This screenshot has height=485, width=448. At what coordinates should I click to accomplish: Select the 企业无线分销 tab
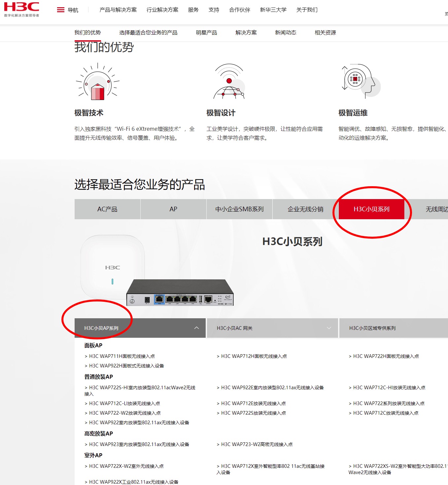[x=305, y=209]
